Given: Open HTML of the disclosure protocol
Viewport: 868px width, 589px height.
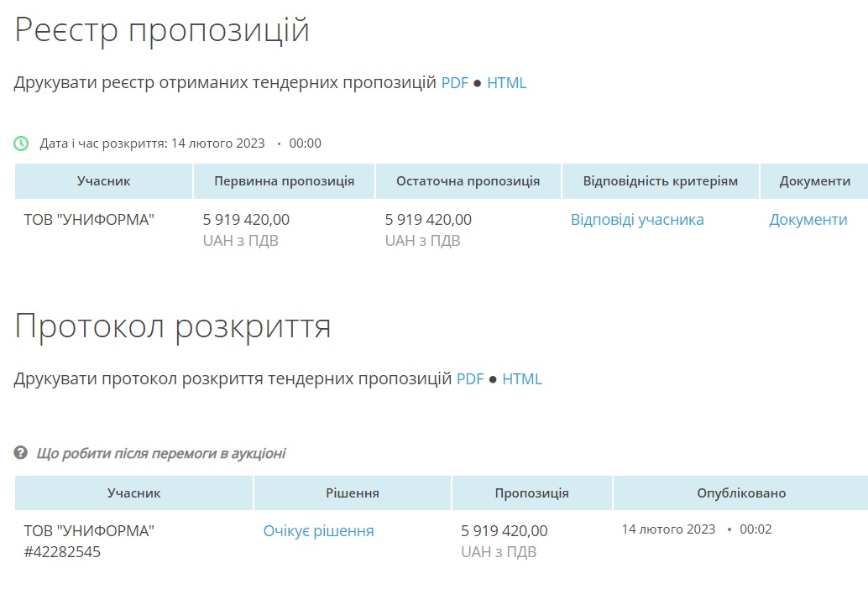Looking at the screenshot, I should 522,379.
